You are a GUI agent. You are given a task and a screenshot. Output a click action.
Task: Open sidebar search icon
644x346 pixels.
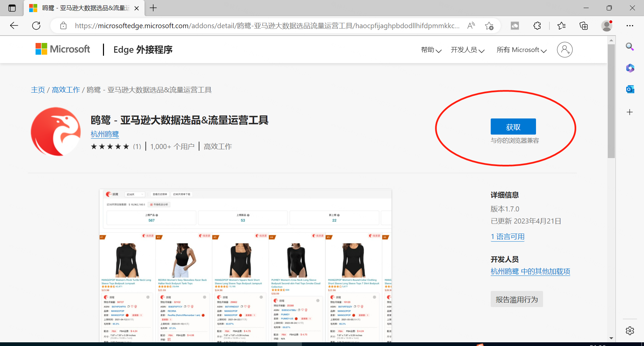click(x=630, y=47)
